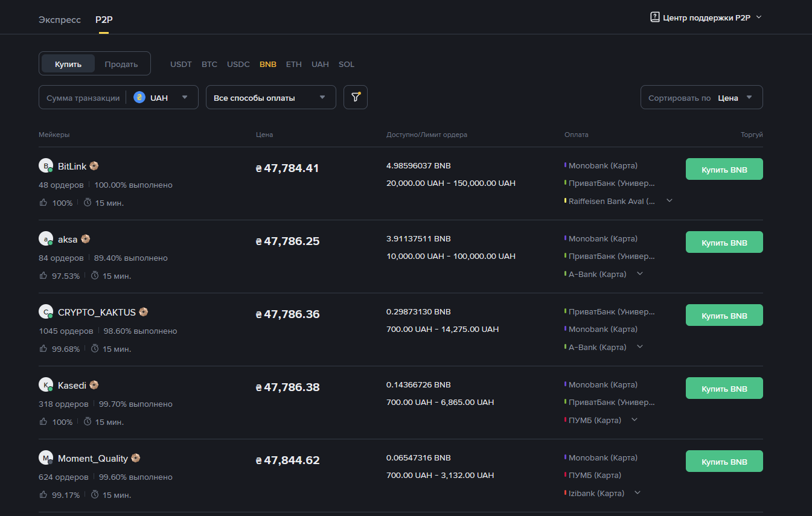The width and height of the screenshot is (812, 516).
Task: Click the CRYPTO_KAKTUS avatar icon
Action: pos(46,313)
